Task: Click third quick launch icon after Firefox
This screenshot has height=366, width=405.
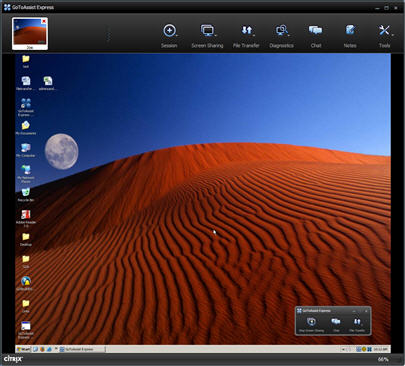Action: 49,349
